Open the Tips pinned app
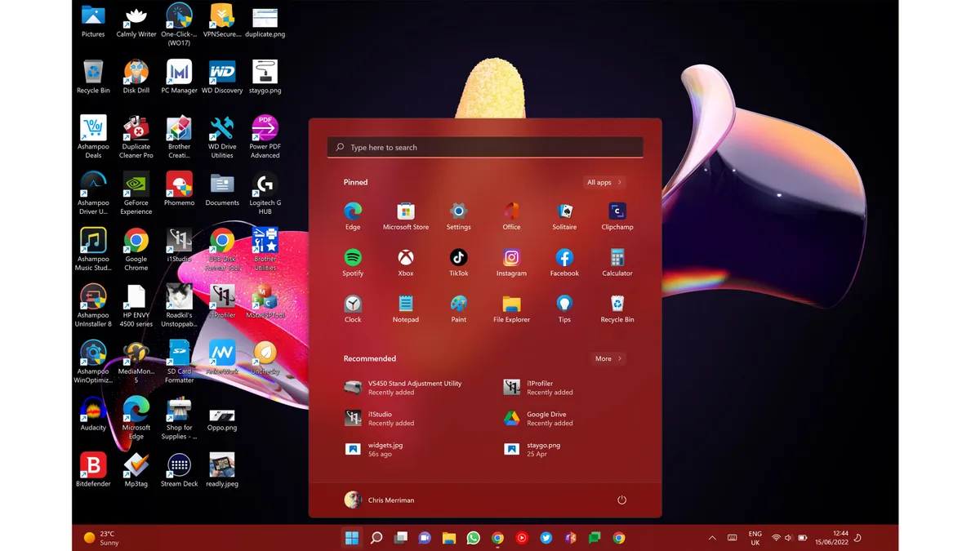This screenshot has width=980, height=551. [x=564, y=309]
